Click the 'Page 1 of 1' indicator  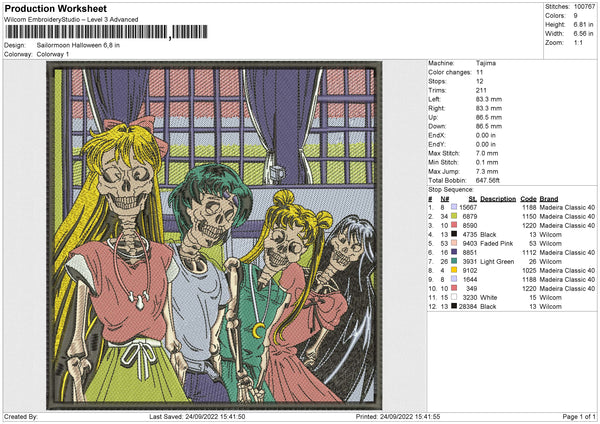pyautogui.click(x=579, y=416)
